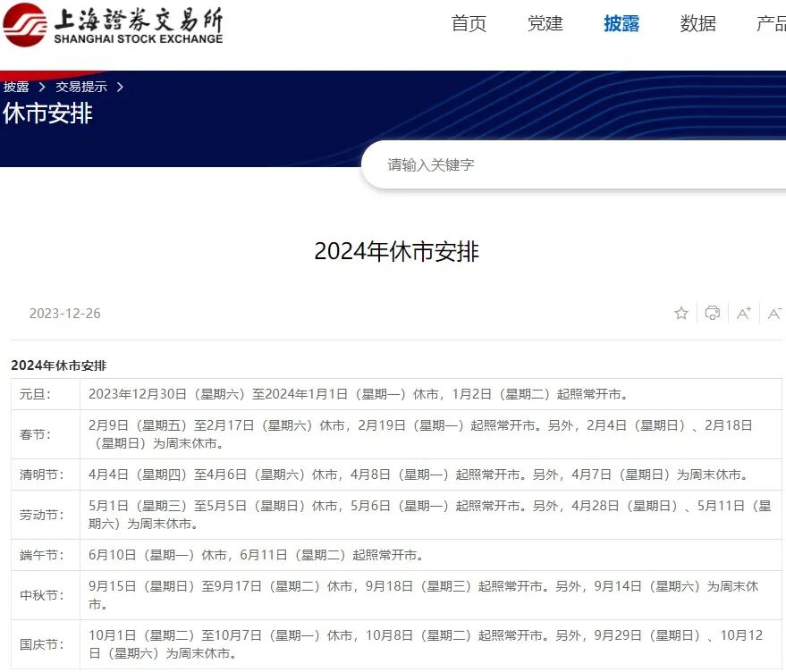Expand the chevron after 披露 in breadcrumb
The image size is (786, 672).
pyautogui.click(x=40, y=87)
